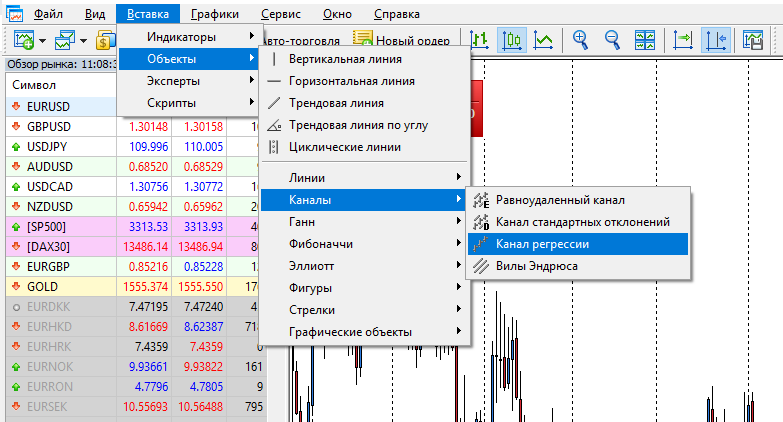The width and height of the screenshot is (783, 422).
Task: Click EURSEK bid price 10.55693
Action: (x=145, y=407)
